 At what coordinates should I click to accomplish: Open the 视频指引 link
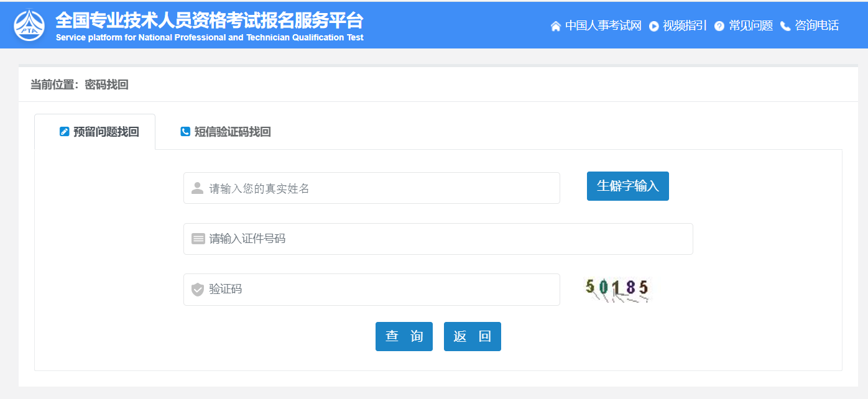click(685, 25)
